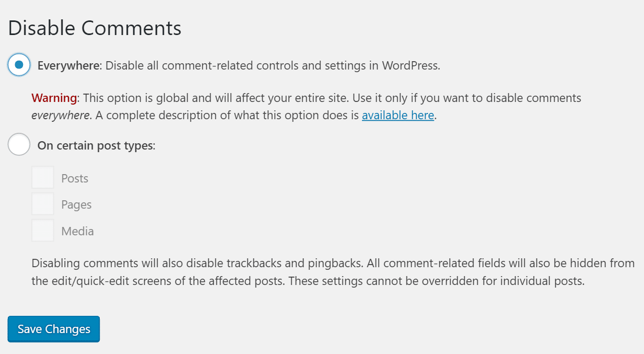The image size is (644, 354).
Task: Click the bold 'Everywhere' option label
Action: click(68, 66)
